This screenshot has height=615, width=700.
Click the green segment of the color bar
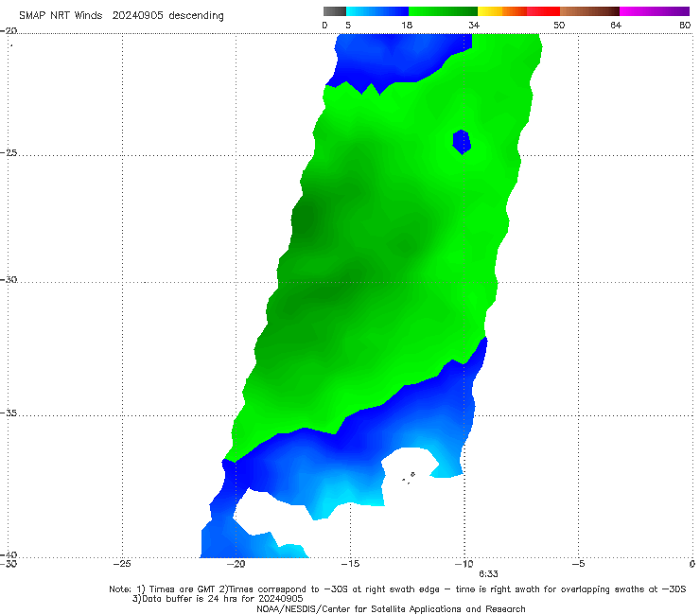[x=443, y=11]
